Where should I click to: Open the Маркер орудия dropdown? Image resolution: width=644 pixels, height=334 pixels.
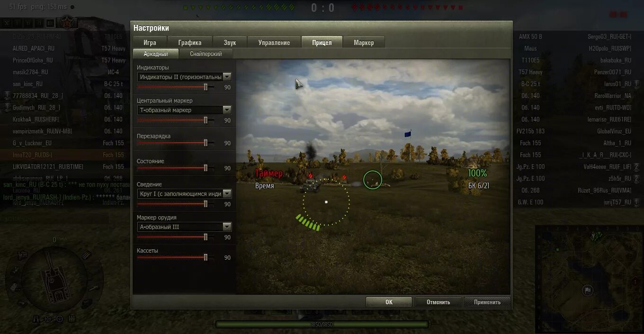[184, 227]
